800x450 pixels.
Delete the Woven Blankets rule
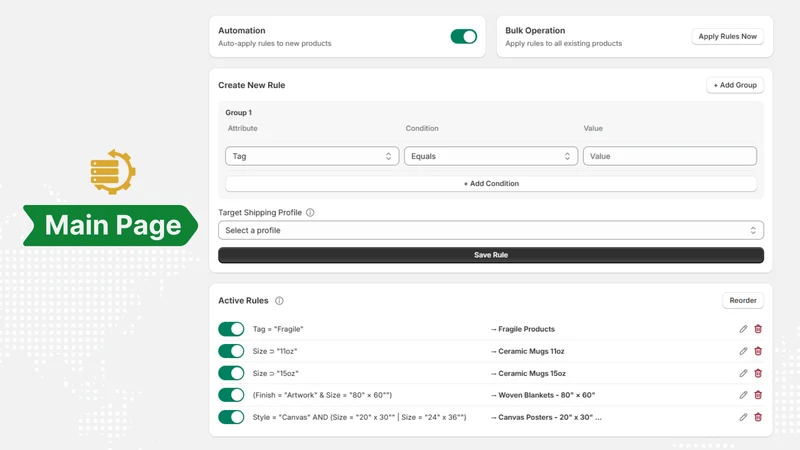coord(758,395)
